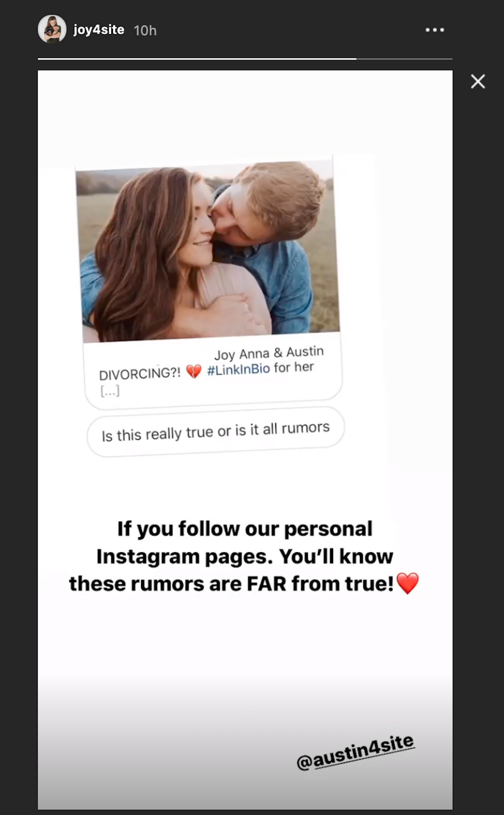Open the three-dot more options menu
Screen dimensions: 504x815
click(x=435, y=30)
